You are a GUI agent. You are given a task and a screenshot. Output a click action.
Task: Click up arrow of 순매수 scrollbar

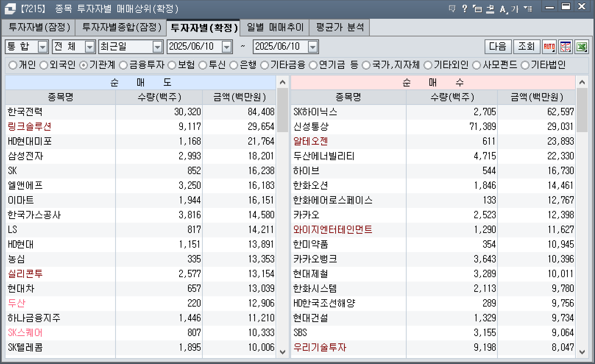click(582, 82)
